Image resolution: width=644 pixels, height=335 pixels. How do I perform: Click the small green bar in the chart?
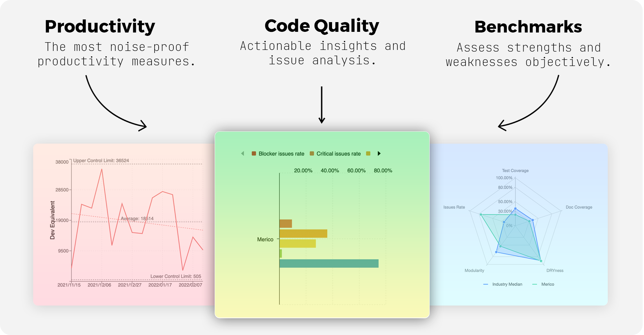pos(281,254)
